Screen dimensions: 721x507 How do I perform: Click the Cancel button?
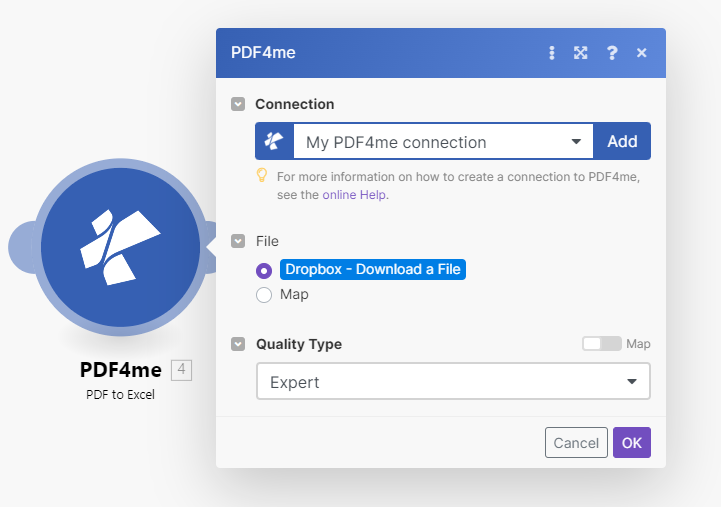(x=576, y=443)
